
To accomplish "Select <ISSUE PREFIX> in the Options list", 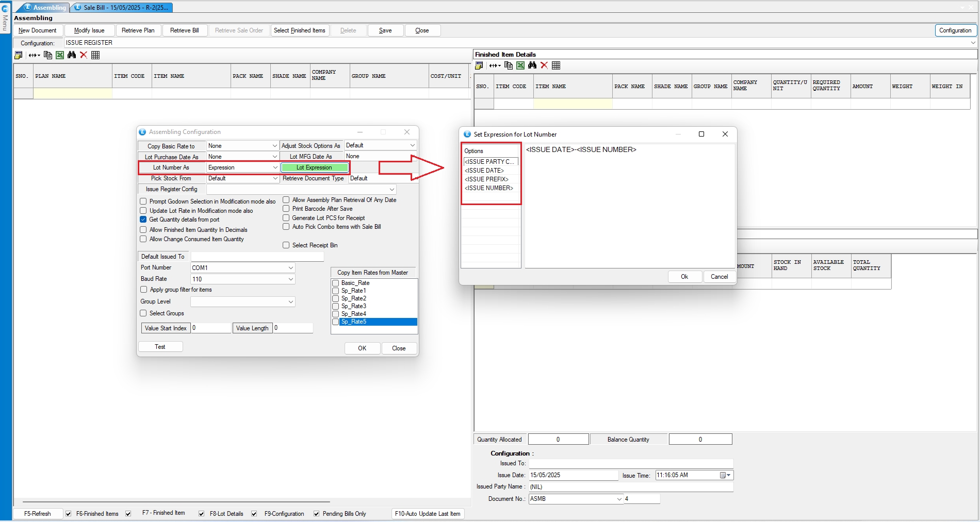I will pos(486,179).
